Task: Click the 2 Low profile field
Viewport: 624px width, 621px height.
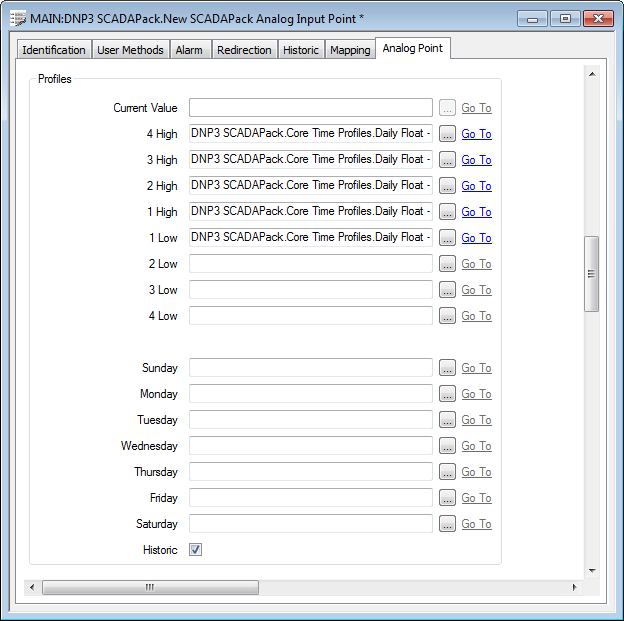Action: point(311,264)
